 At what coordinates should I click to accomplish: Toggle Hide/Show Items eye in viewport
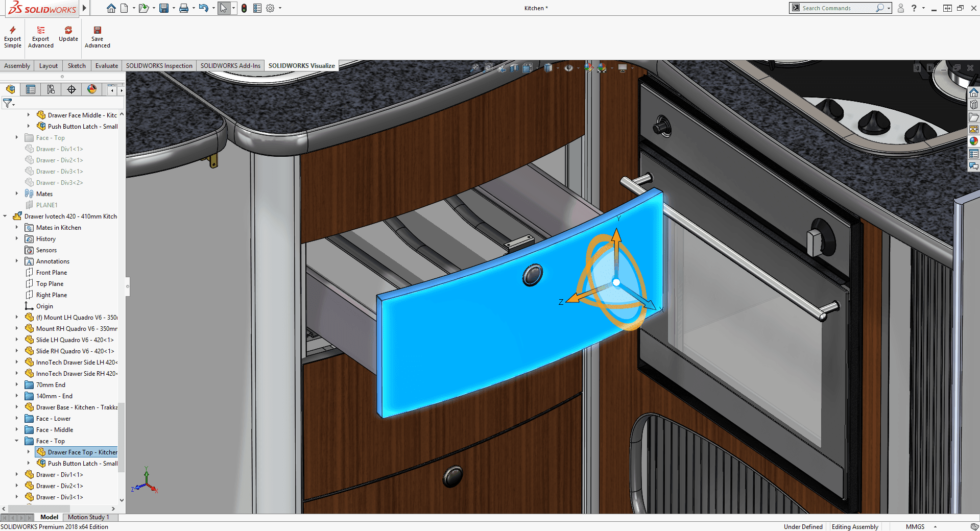568,68
